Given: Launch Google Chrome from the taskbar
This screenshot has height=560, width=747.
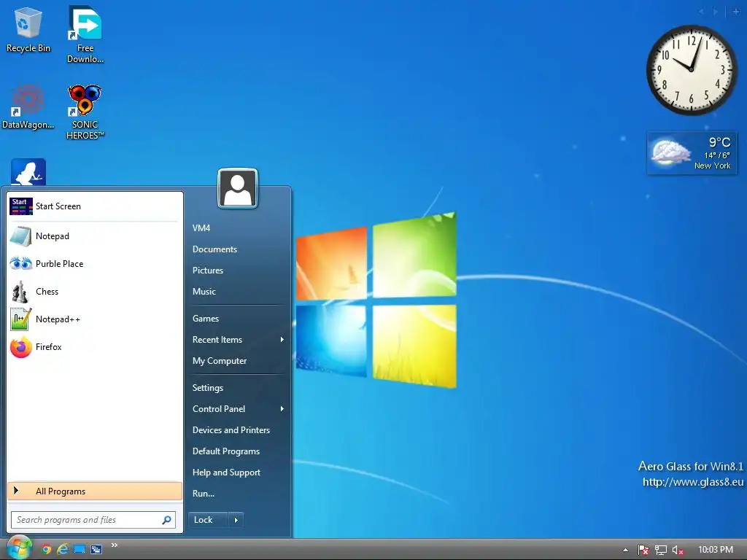Looking at the screenshot, I should coord(46,549).
